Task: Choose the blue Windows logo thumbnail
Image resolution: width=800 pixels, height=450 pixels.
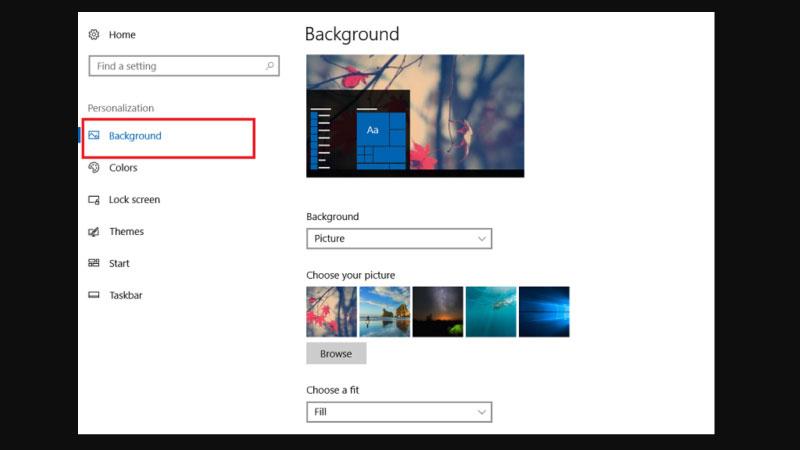Action: (544, 311)
